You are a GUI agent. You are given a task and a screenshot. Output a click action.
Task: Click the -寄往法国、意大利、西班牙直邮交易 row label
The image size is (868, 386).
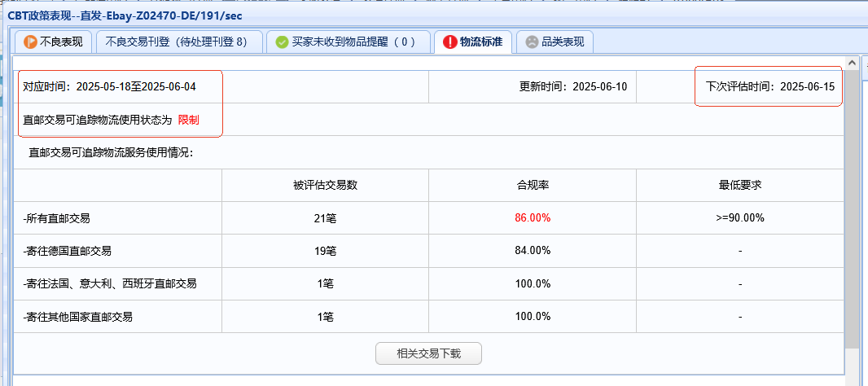coord(110,284)
